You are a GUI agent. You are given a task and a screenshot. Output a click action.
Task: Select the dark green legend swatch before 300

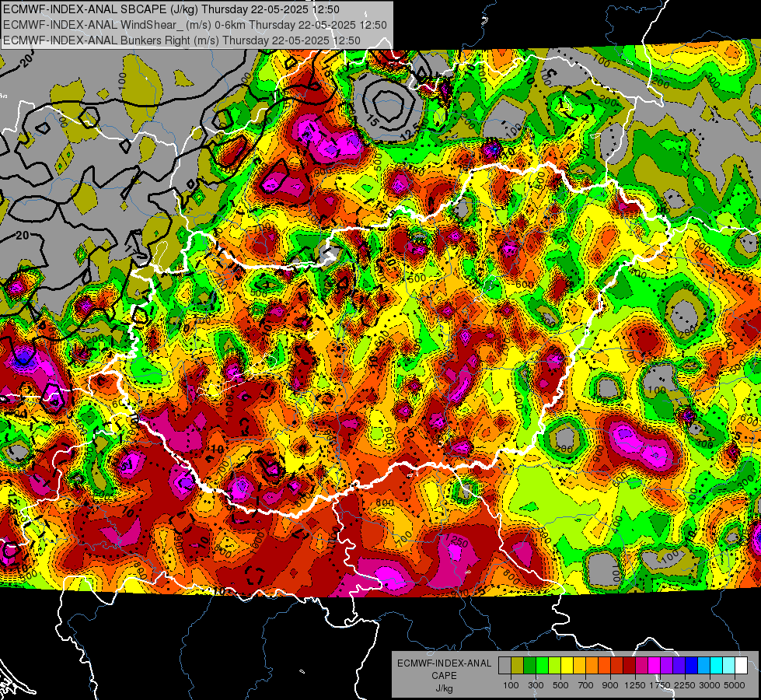tap(529, 666)
